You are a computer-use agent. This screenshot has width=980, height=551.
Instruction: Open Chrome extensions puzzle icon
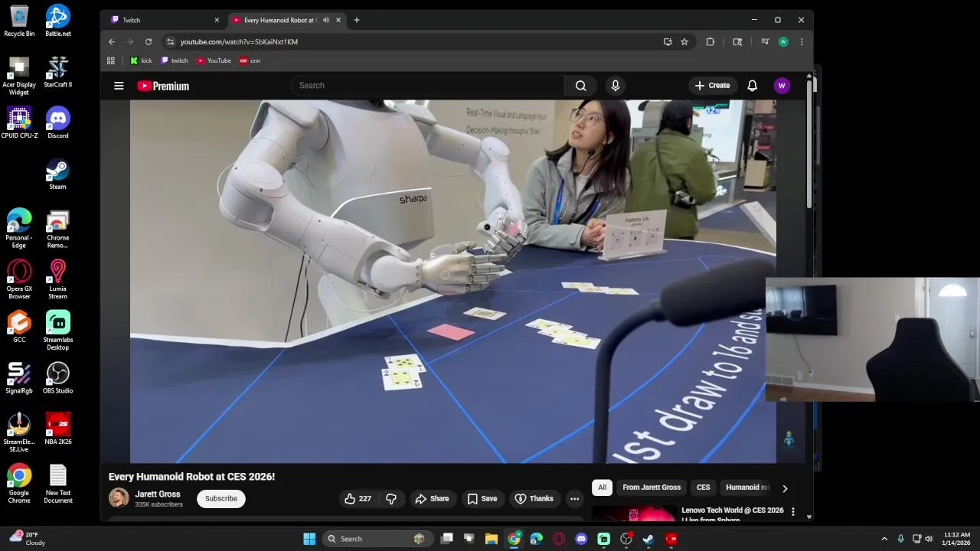(710, 42)
